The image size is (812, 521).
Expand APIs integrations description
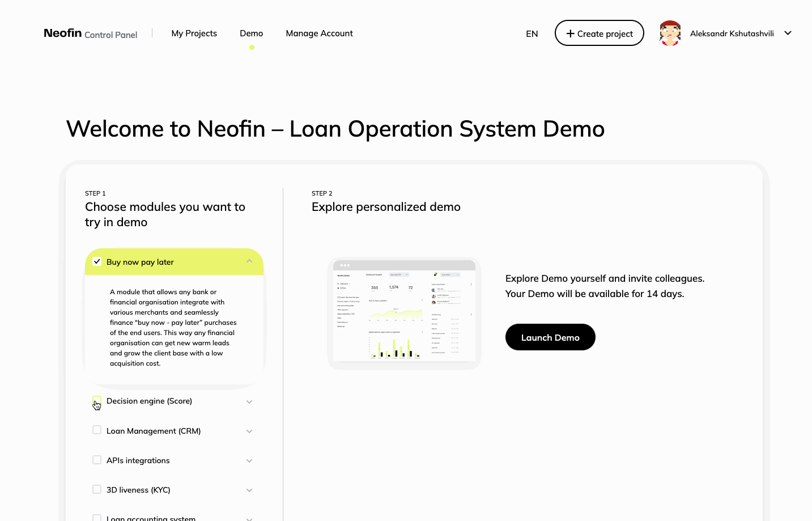click(x=249, y=460)
